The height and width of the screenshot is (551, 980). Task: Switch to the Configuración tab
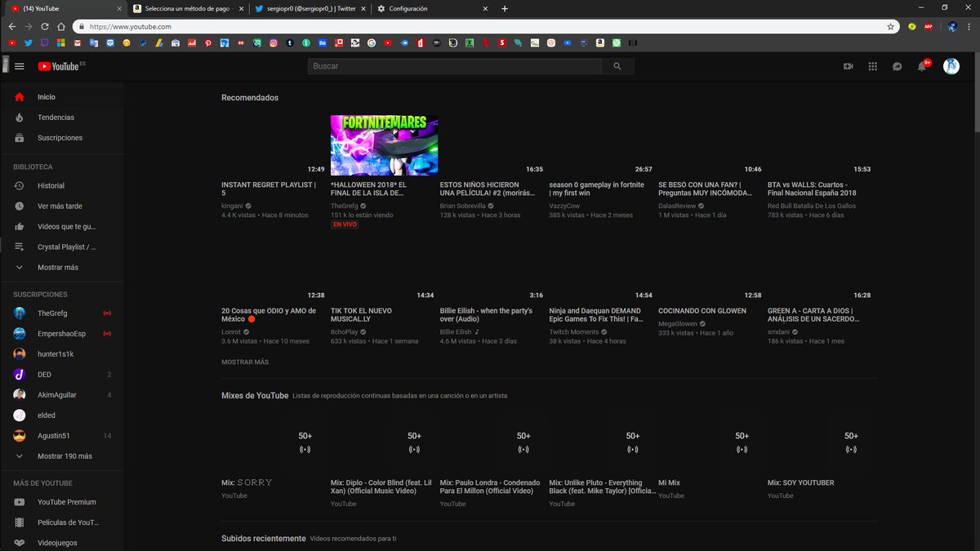pyautogui.click(x=433, y=8)
